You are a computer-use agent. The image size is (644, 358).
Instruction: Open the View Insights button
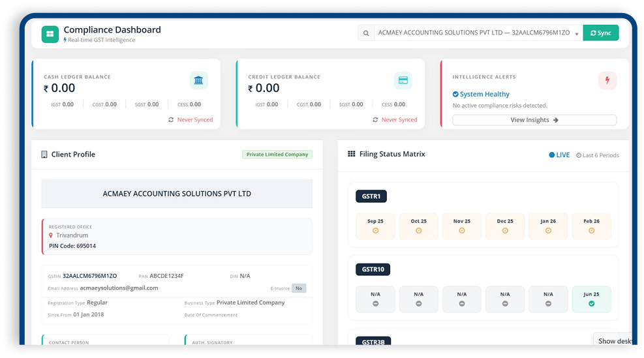pos(534,120)
